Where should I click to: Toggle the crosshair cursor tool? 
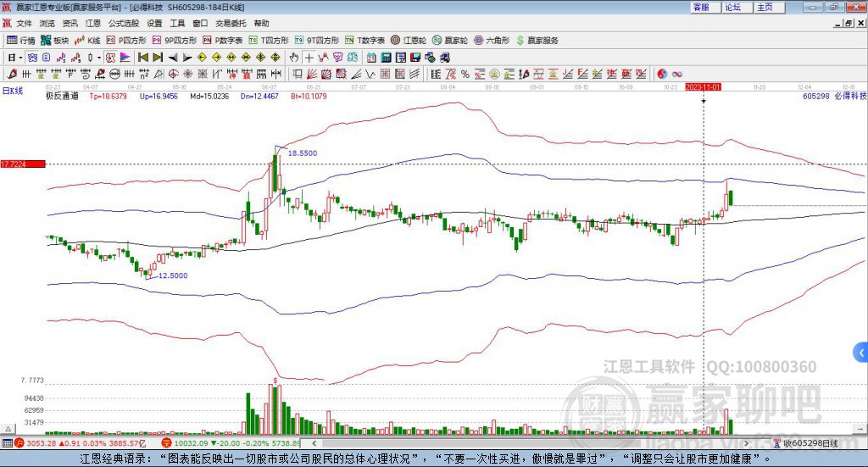coord(309,58)
